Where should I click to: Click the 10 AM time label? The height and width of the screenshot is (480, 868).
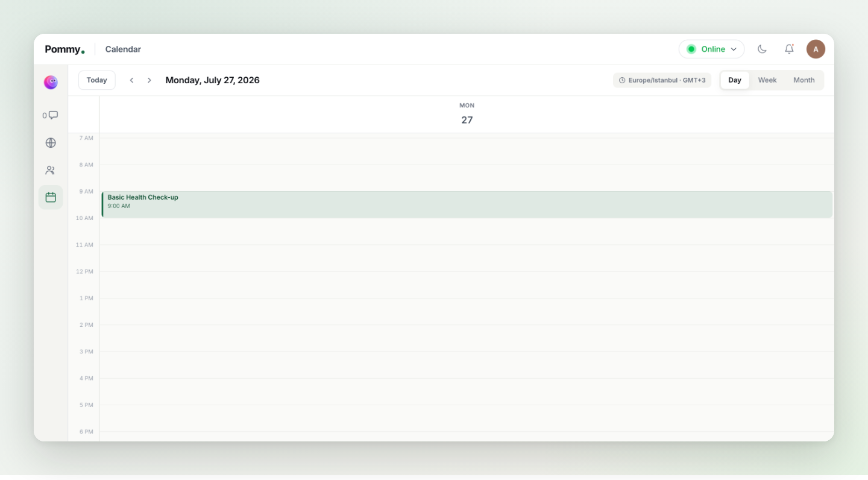(x=85, y=218)
